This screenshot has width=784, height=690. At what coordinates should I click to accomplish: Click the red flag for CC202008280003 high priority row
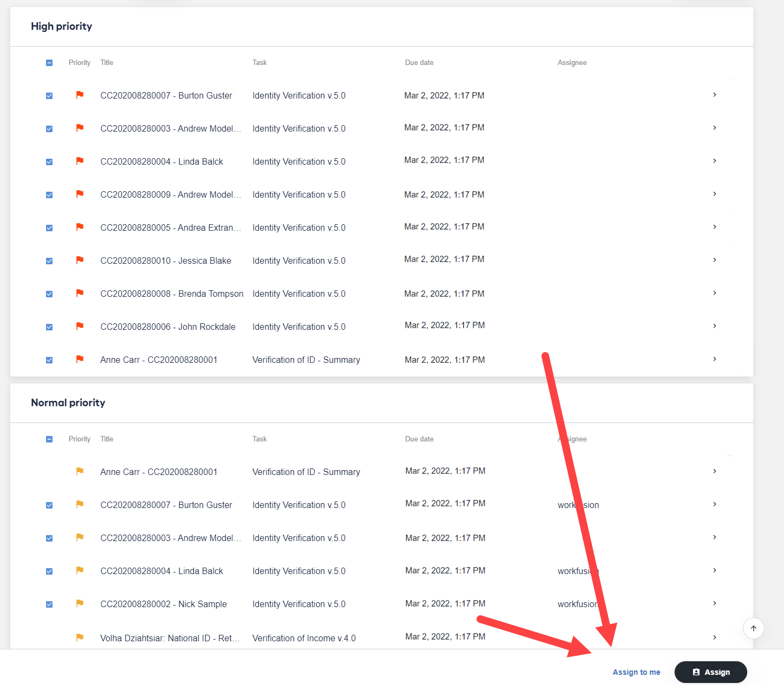pyautogui.click(x=80, y=128)
